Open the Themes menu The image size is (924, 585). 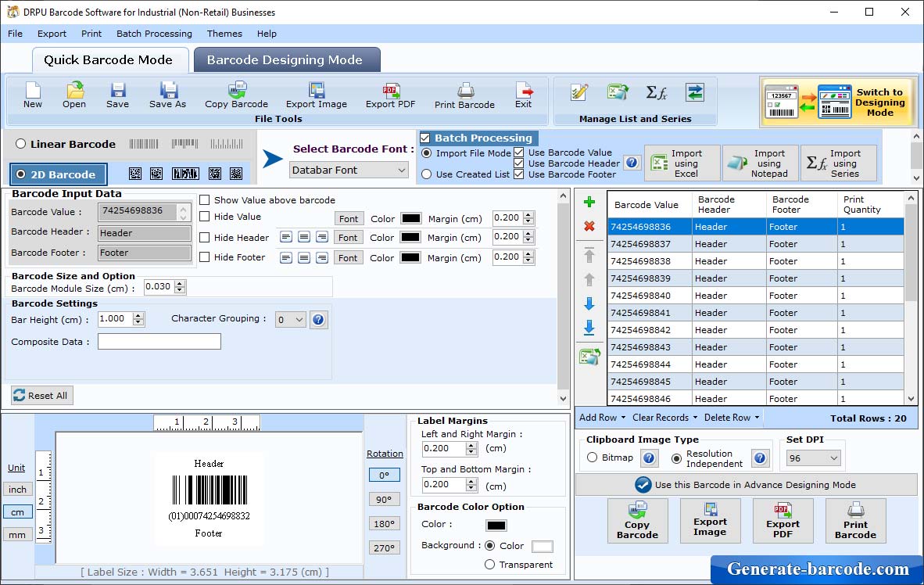(x=224, y=34)
